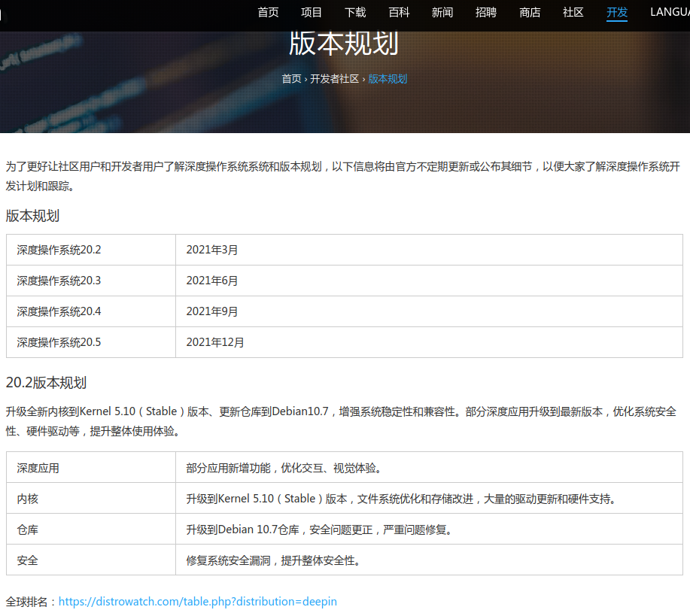
Task: Open the 项目 navigation menu
Action: pyautogui.click(x=312, y=12)
